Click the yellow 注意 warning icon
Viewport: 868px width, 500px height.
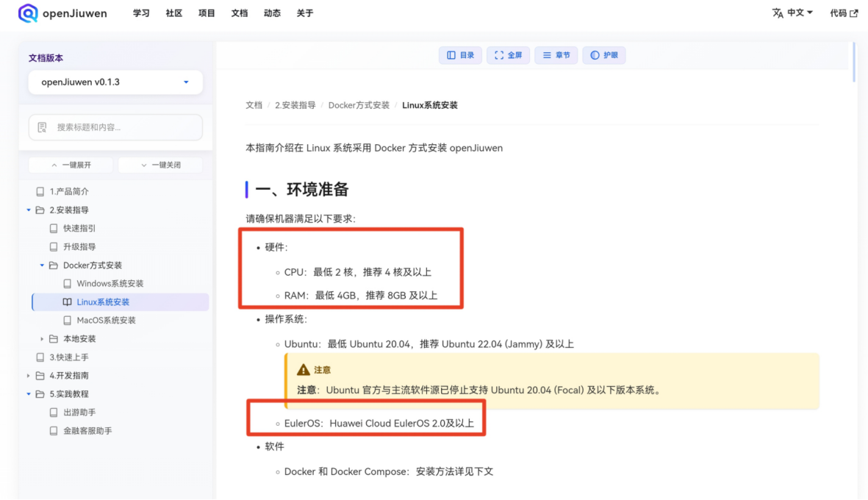pos(303,369)
